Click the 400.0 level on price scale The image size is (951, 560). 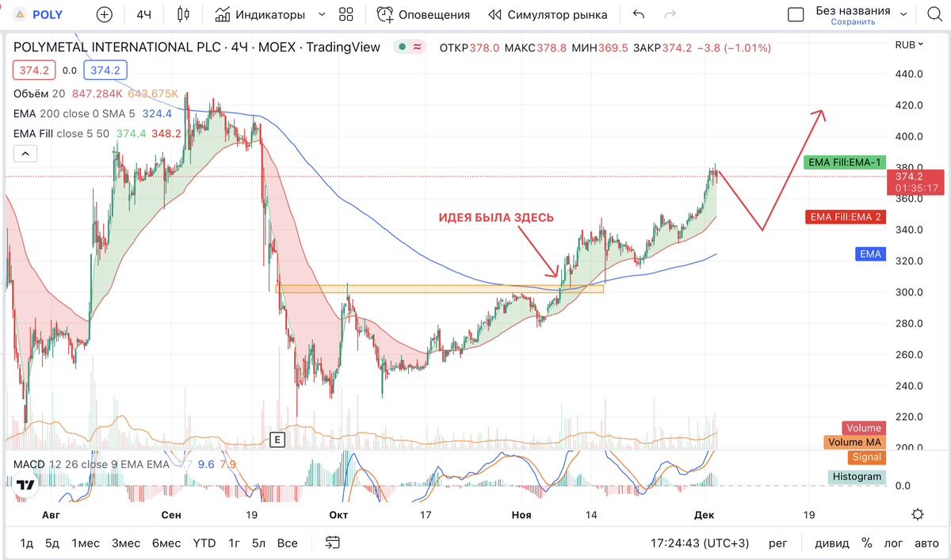coord(909,136)
